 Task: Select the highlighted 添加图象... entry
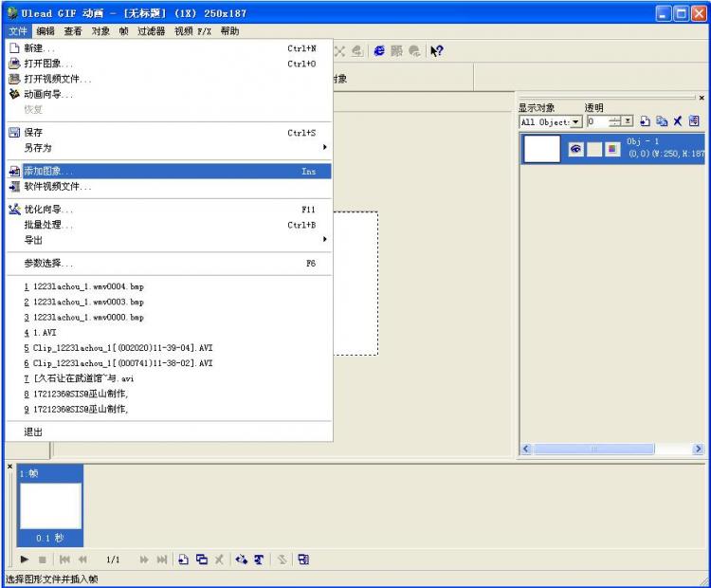(x=169, y=171)
